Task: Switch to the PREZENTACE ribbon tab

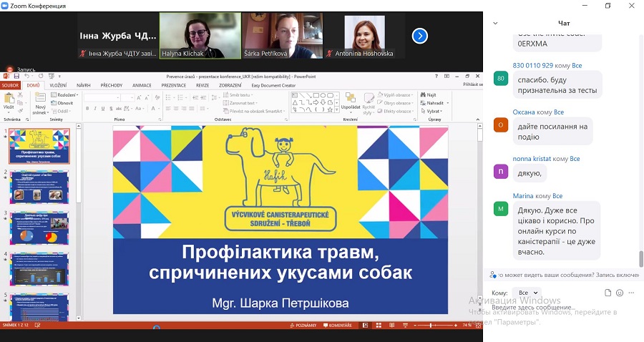Action: click(x=173, y=85)
